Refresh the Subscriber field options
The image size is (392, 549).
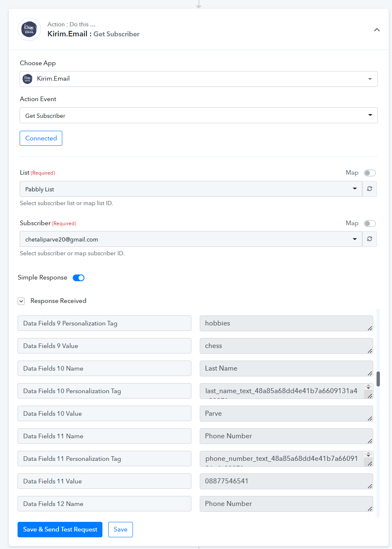[369, 239]
